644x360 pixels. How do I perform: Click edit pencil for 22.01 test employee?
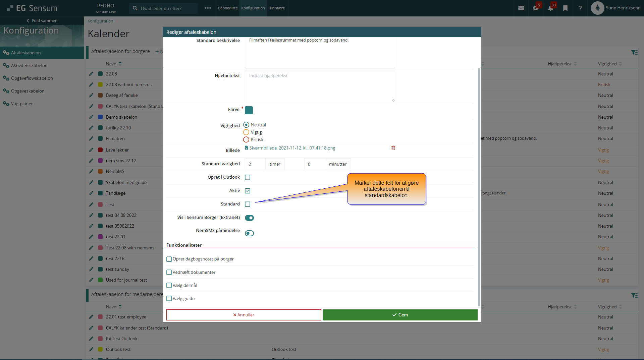[91, 317]
